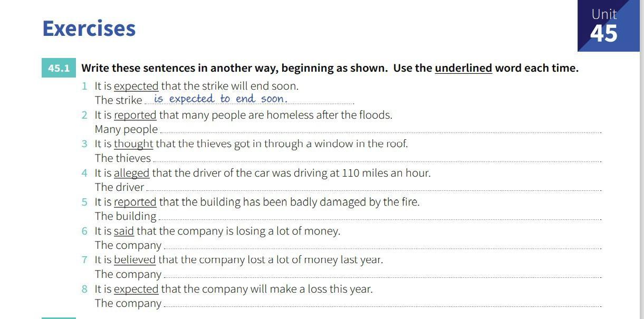Click the number 5 beside the sentence
The width and height of the screenshot is (644, 319).
click(84, 202)
